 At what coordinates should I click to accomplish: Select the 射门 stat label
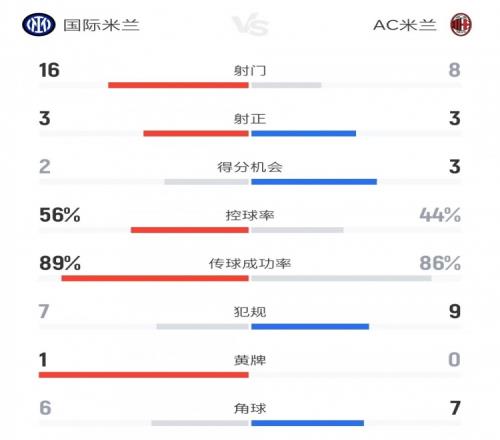pos(250,70)
